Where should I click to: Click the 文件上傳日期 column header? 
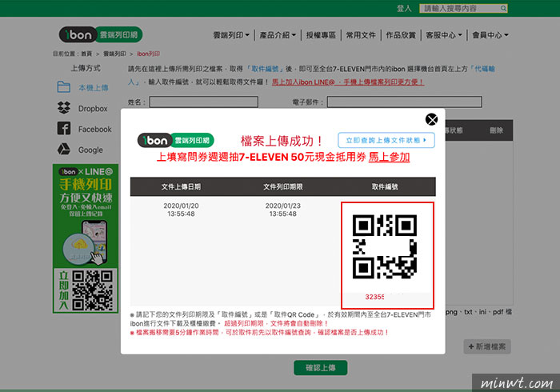181,186
